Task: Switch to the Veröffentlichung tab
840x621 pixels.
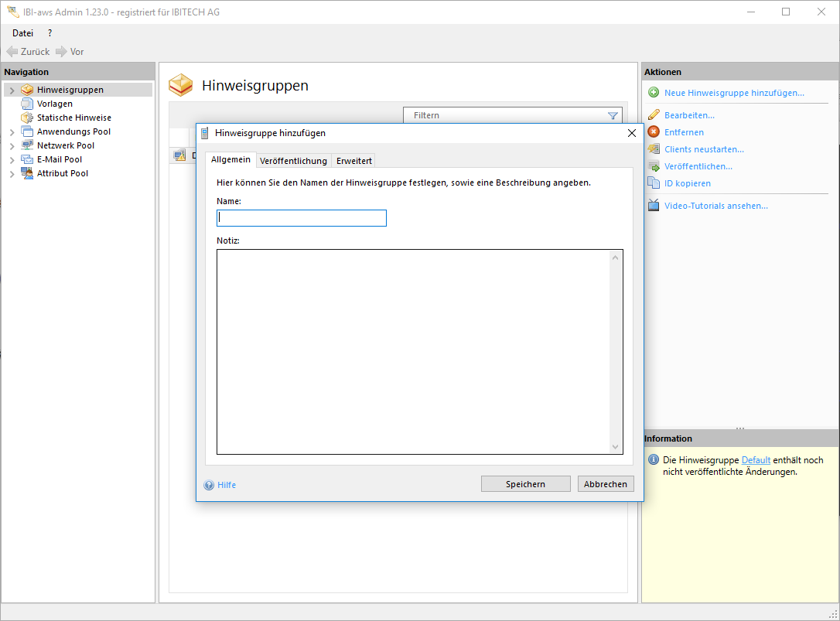Action: pyautogui.click(x=293, y=161)
